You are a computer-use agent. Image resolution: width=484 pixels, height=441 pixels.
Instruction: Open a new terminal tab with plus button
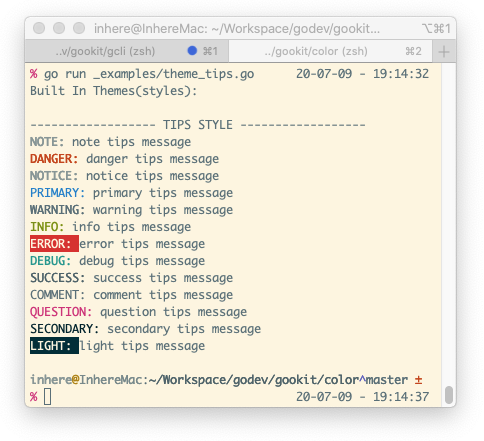click(444, 52)
